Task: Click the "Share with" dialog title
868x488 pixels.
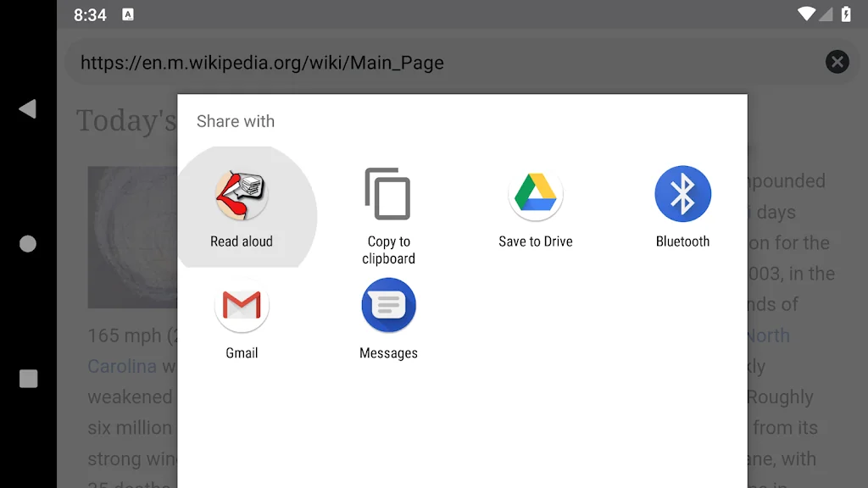Action: tap(236, 121)
